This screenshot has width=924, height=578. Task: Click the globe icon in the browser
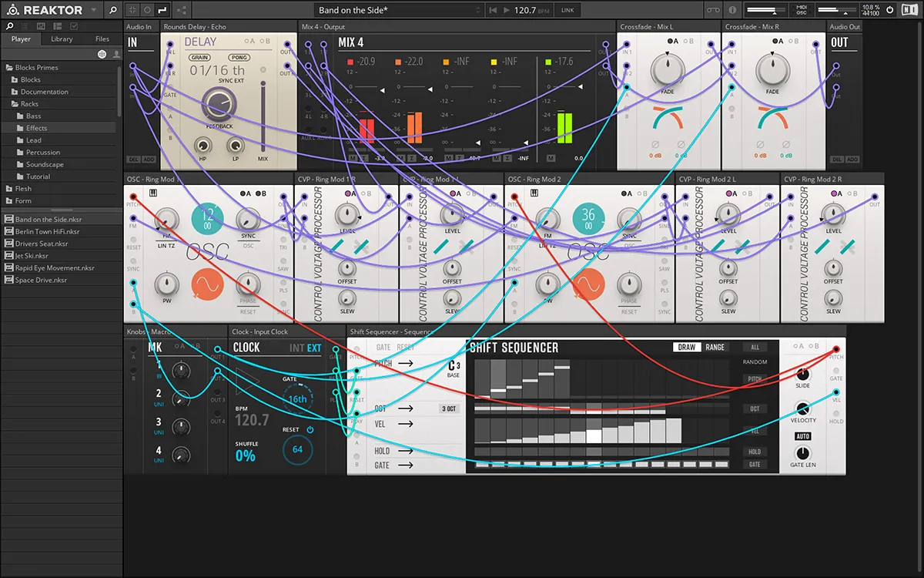tap(102, 54)
